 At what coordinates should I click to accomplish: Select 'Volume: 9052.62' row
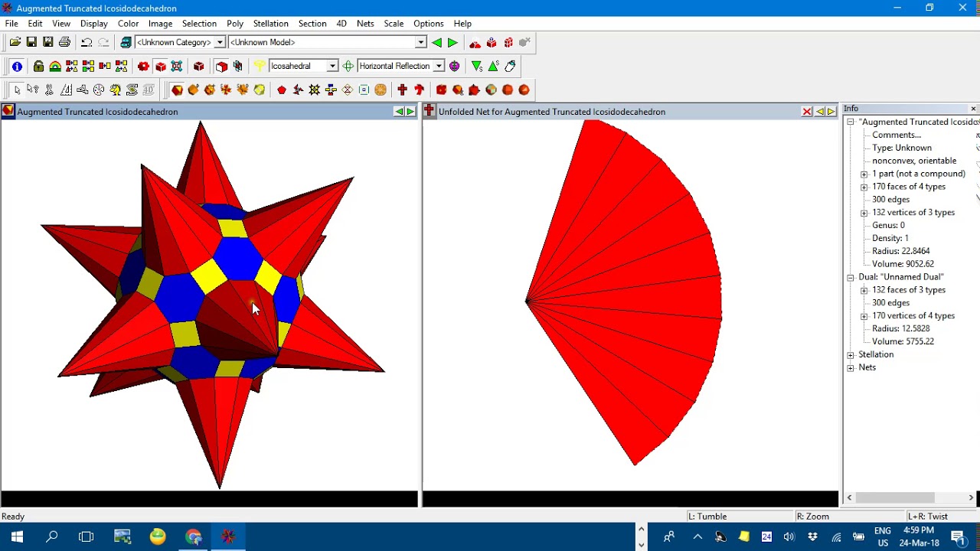pyautogui.click(x=903, y=264)
